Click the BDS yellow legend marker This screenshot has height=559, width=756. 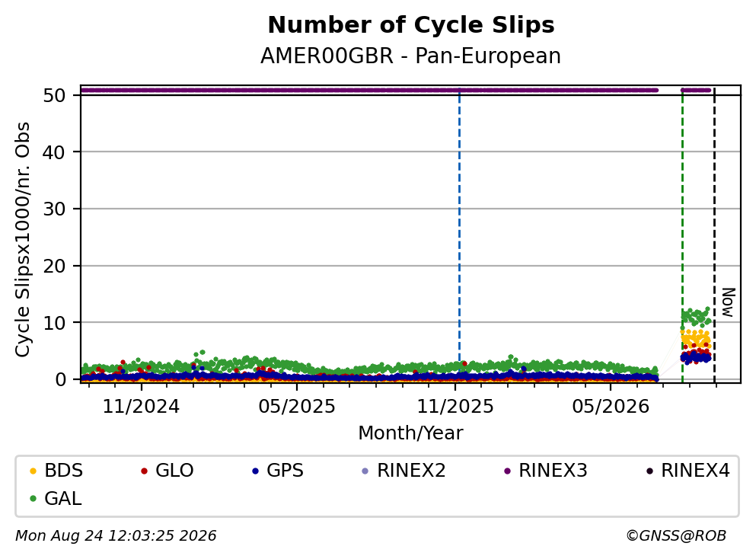pos(33,471)
